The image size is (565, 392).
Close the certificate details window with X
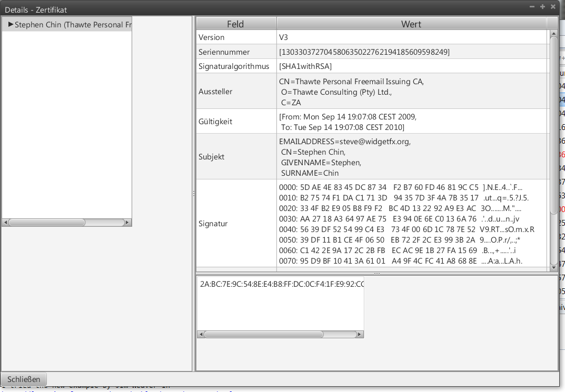(553, 7)
